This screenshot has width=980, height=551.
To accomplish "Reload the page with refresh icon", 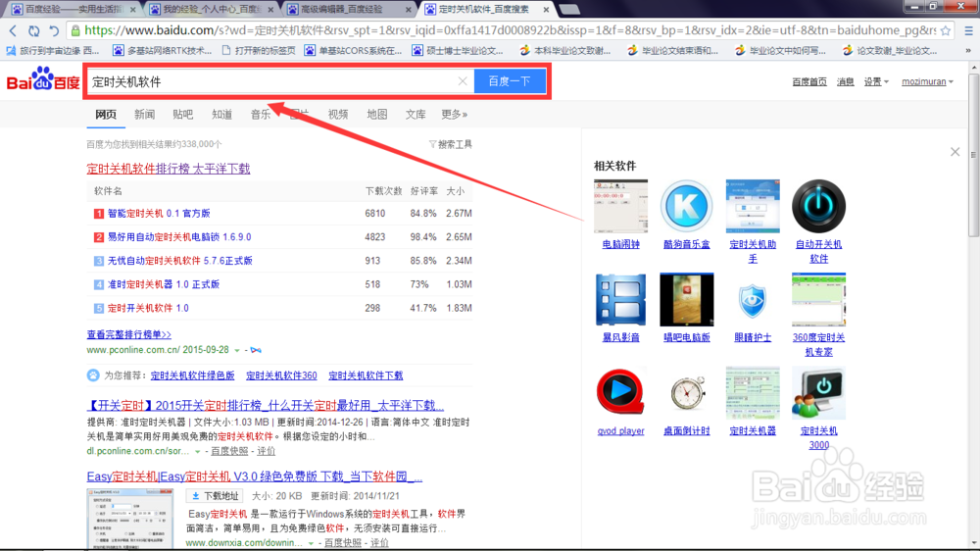I will coord(33,30).
